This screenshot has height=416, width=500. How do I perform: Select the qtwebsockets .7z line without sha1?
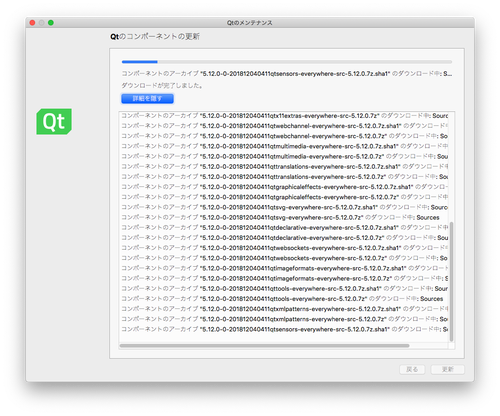point(284,258)
